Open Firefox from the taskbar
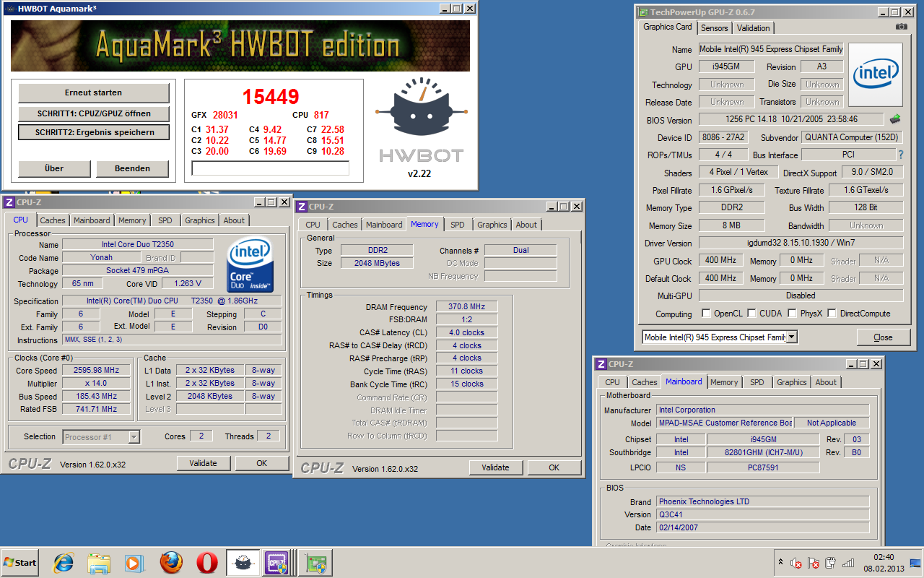 pyautogui.click(x=171, y=562)
